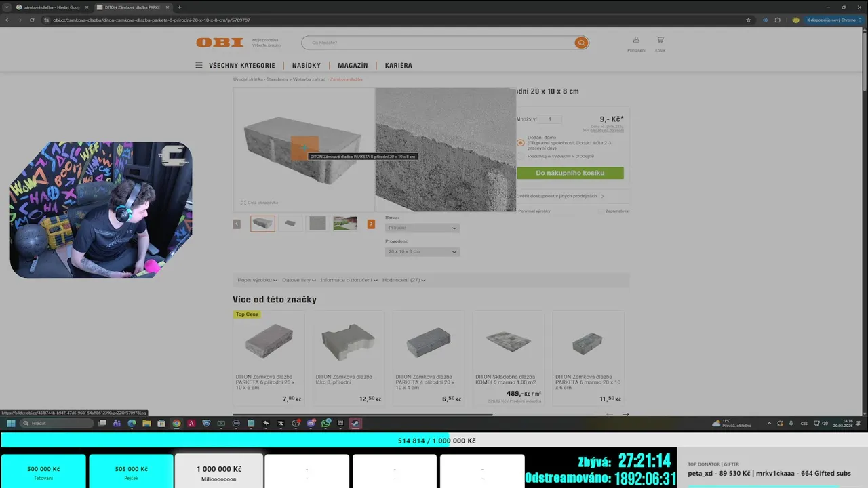Click the orange search magnifier button
The height and width of the screenshot is (488, 868).
click(x=581, y=43)
